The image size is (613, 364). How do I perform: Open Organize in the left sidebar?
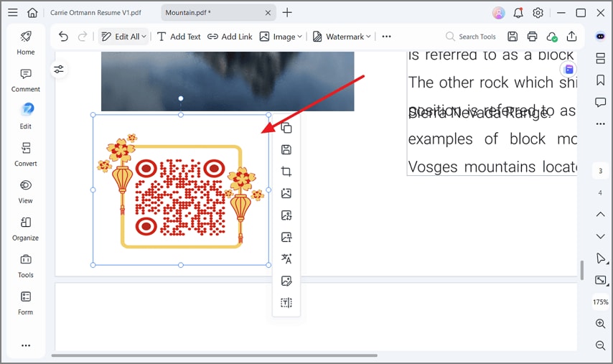tap(26, 229)
